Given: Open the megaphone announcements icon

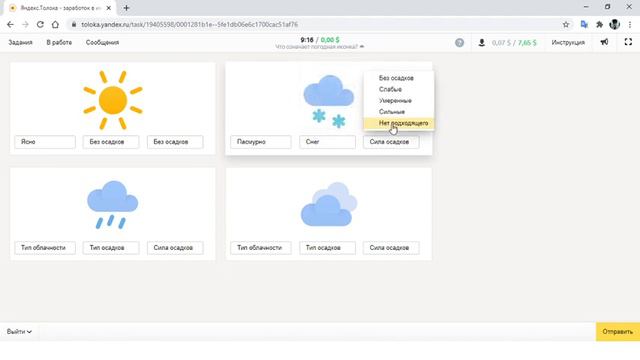Looking at the screenshot, I should [604, 42].
